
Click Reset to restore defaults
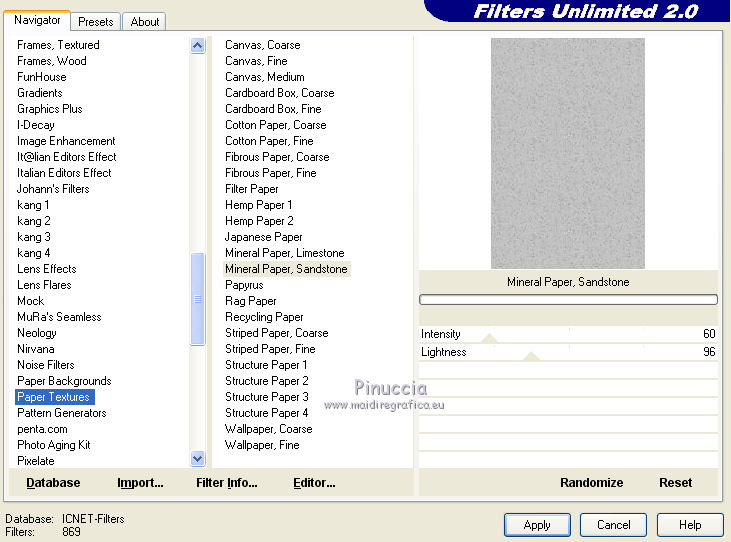pos(676,483)
